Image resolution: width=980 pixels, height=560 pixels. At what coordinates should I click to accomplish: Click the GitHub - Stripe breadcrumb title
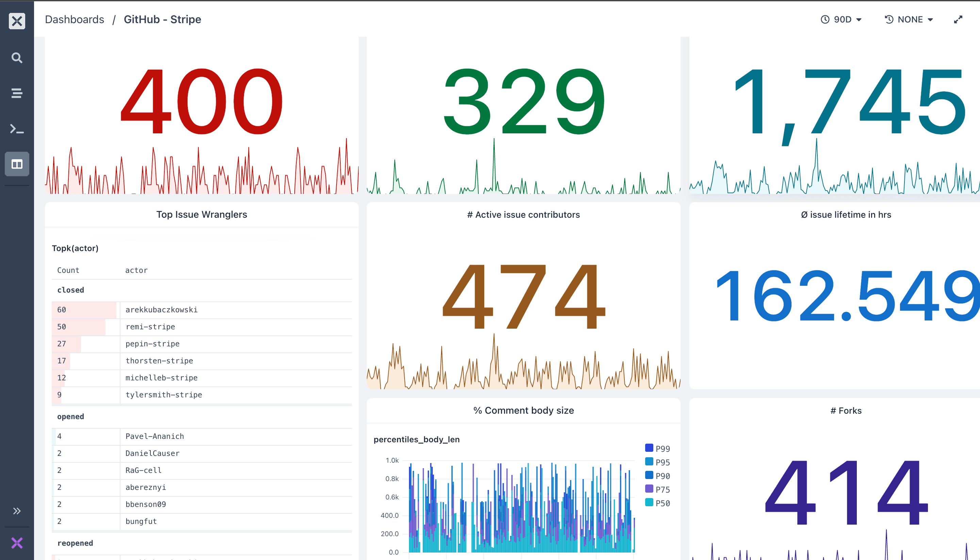click(162, 20)
